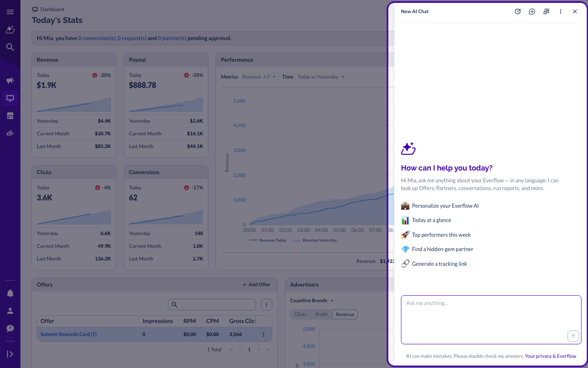Click the Add Offer button

point(256,285)
